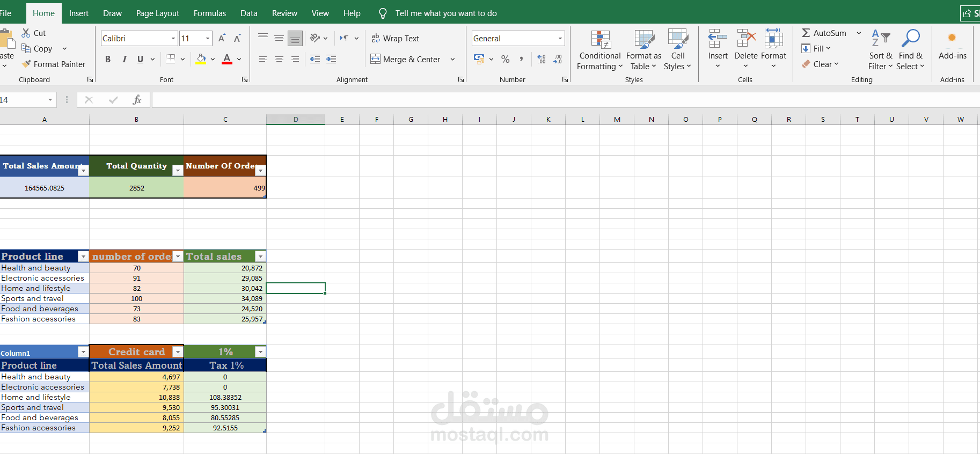
Task: Click the Align Left icon
Action: click(x=263, y=59)
